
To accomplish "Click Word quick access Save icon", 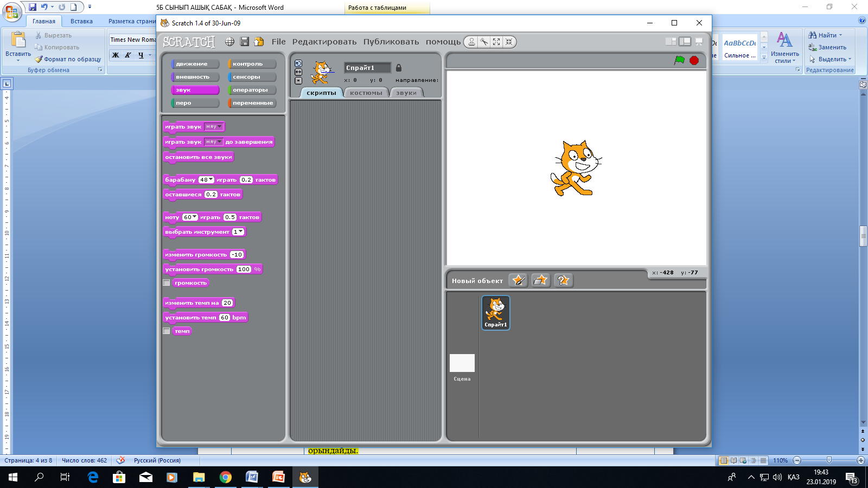I will click(x=33, y=7).
